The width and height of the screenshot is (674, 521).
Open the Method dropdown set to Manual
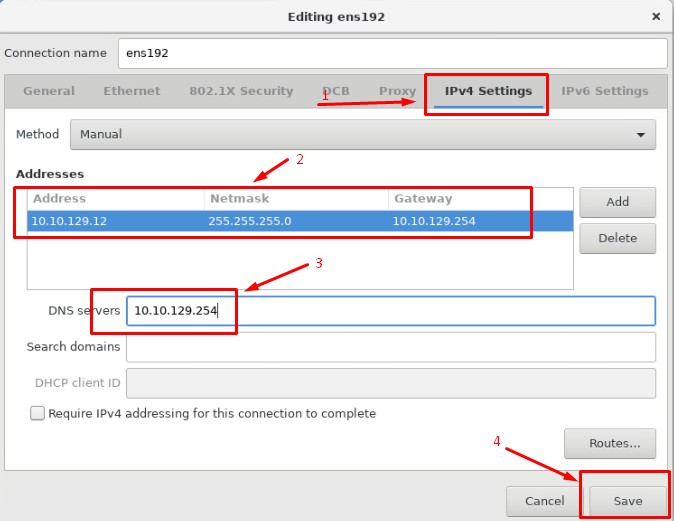pos(362,134)
